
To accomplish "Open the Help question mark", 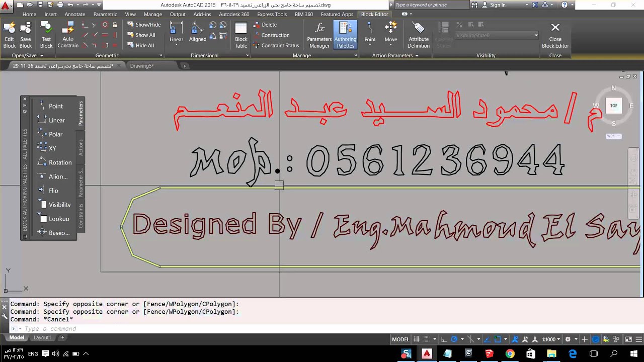I will coord(565,5).
